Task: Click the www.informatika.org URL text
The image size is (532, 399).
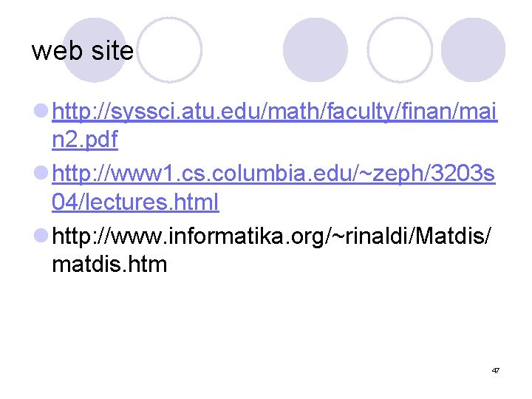Action: pos(271,236)
